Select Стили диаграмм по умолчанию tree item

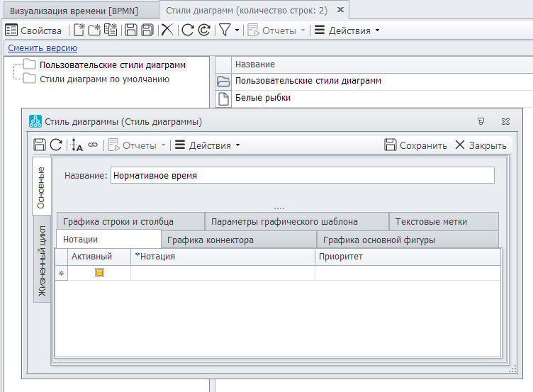104,79
